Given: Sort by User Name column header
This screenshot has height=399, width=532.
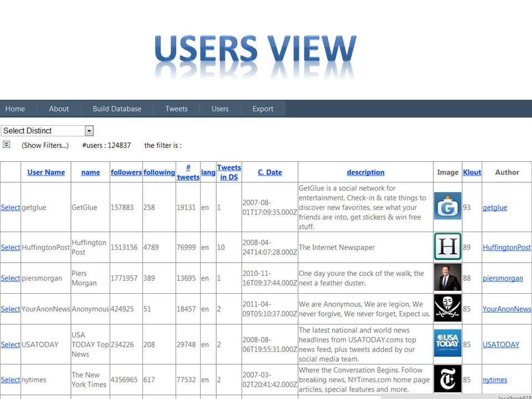Looking at the screenshot, I should point(46,172).
